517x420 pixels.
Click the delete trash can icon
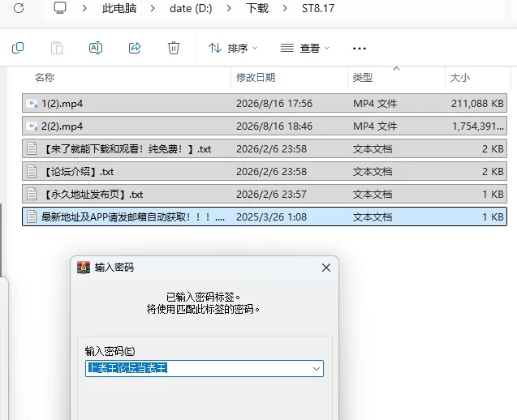point(174,48)
